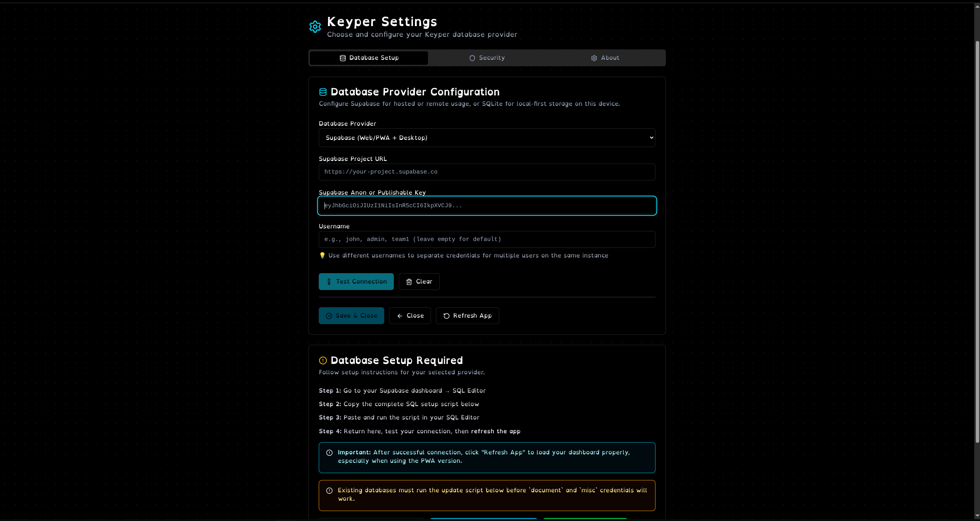Open the Database Provider dropdown
The width and height of the screenshot is (980, 521).
[x=487, y=138]
